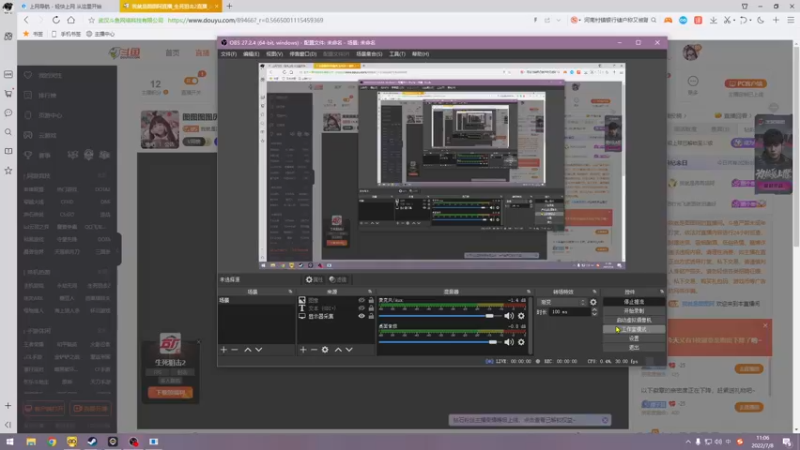Collapse the browser side strip with bottom arrow

(8, 424)
